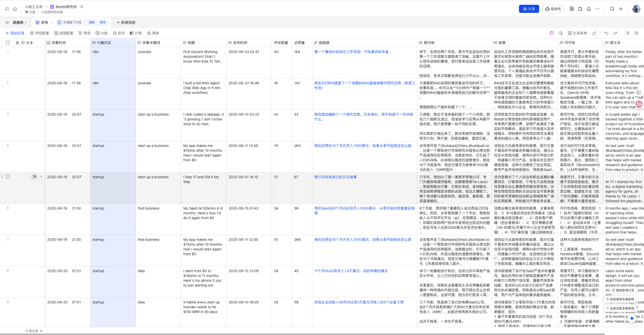Click the 自动化 button
Screen dimensions: 644x335
[553, 9]
